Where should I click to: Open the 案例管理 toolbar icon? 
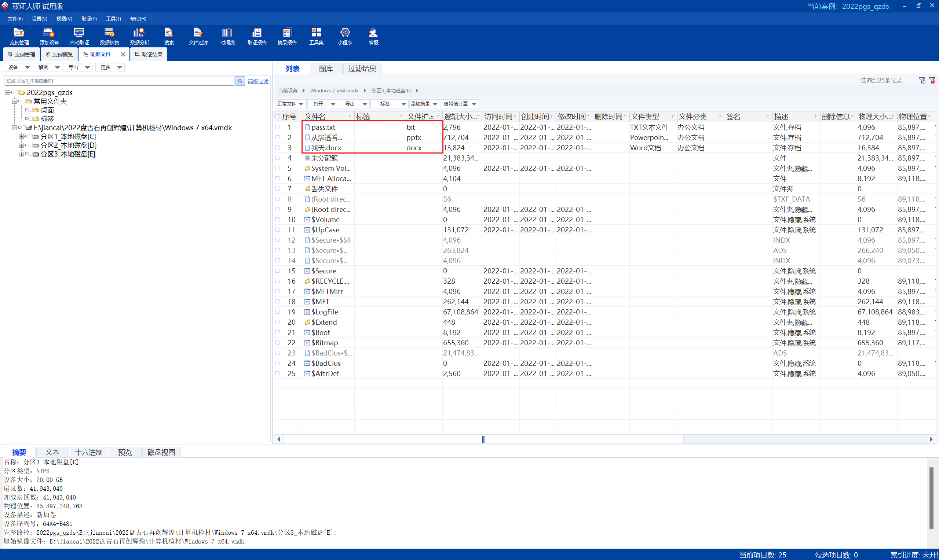tap(19, 36)
